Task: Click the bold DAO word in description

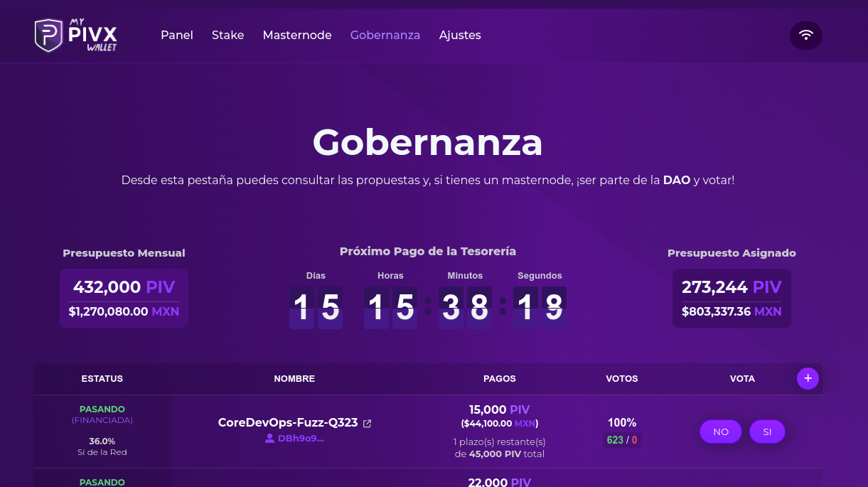Action: click(677, 180)
